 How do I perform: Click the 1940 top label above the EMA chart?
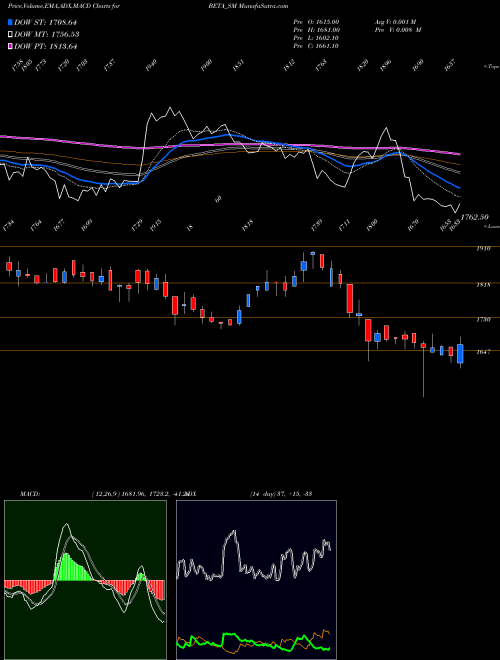(x=151, y=65)
